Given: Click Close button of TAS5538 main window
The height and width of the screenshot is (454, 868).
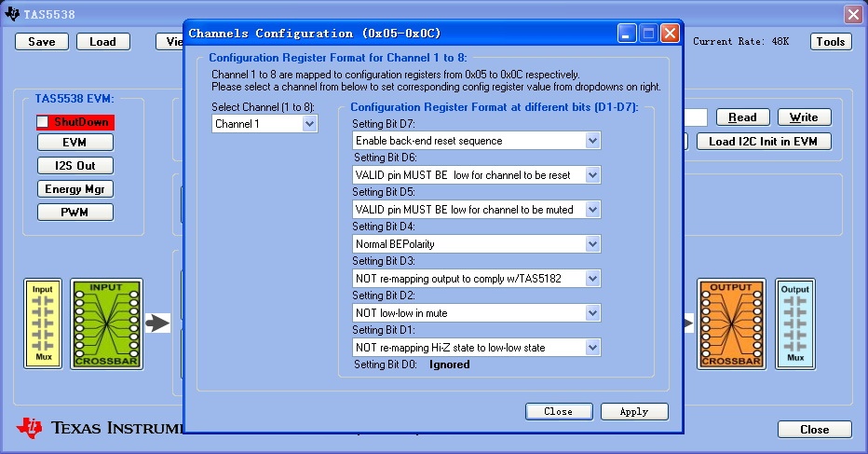Looking at the screenshot, I should coord(814,430).
